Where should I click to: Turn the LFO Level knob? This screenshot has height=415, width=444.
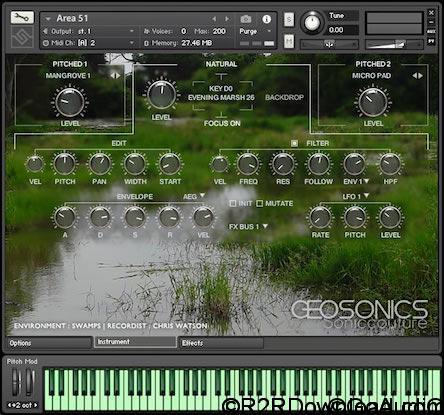[x=390, y=217]
